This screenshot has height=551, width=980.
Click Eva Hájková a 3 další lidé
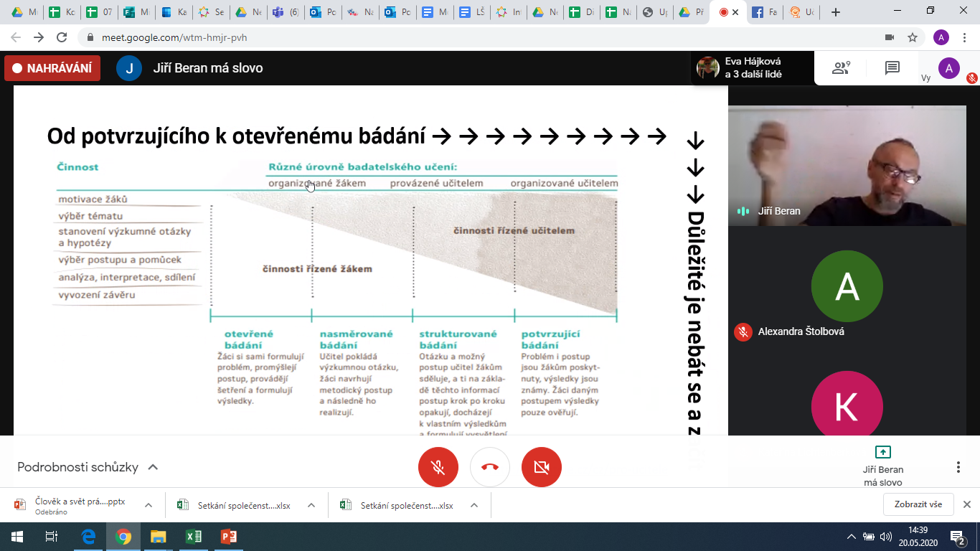point(753,68)
